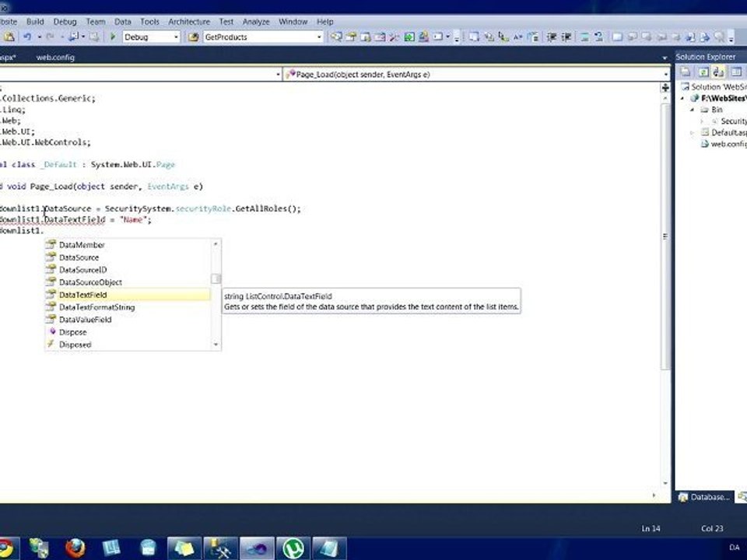Select Security item under Bin folder
The image size is (747, 560).
click(x=729, y=121)
